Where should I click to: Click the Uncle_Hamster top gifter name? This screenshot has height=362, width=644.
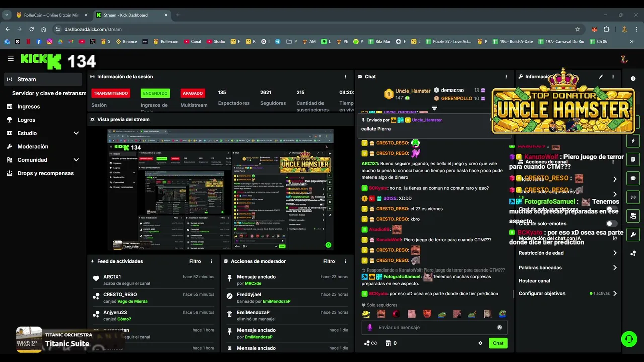(x=413, y=91)
